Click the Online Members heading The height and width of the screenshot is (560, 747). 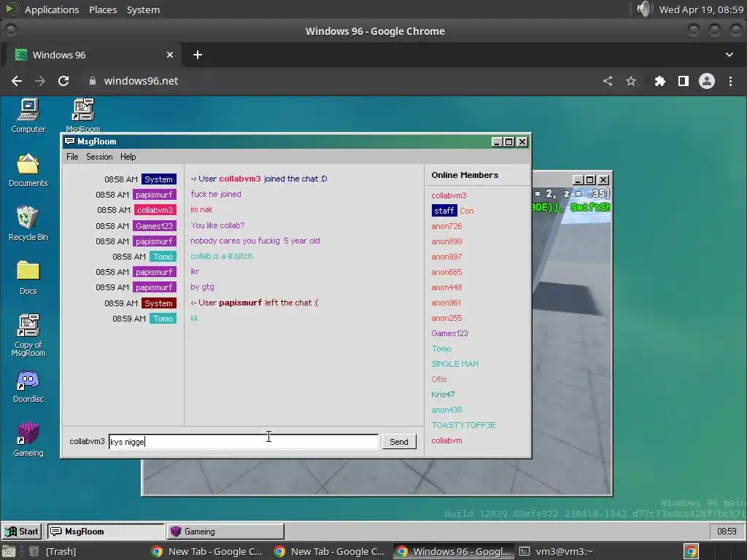465,175
